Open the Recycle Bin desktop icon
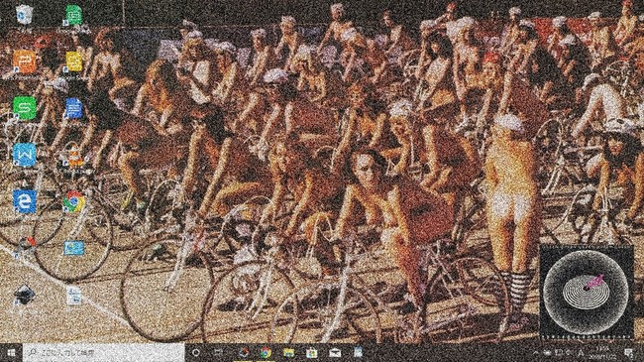The width and height of the screenshot is (644, 362). (24, 15)
